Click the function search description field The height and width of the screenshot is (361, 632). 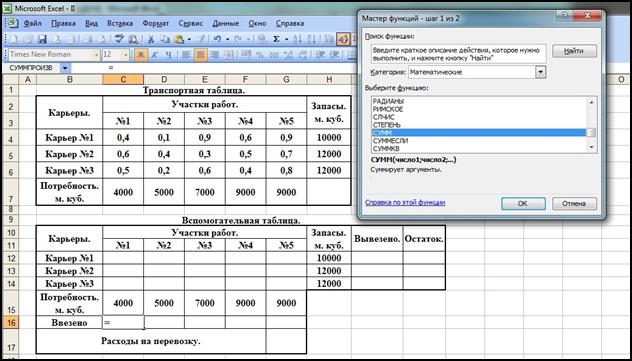coord(458,54)
